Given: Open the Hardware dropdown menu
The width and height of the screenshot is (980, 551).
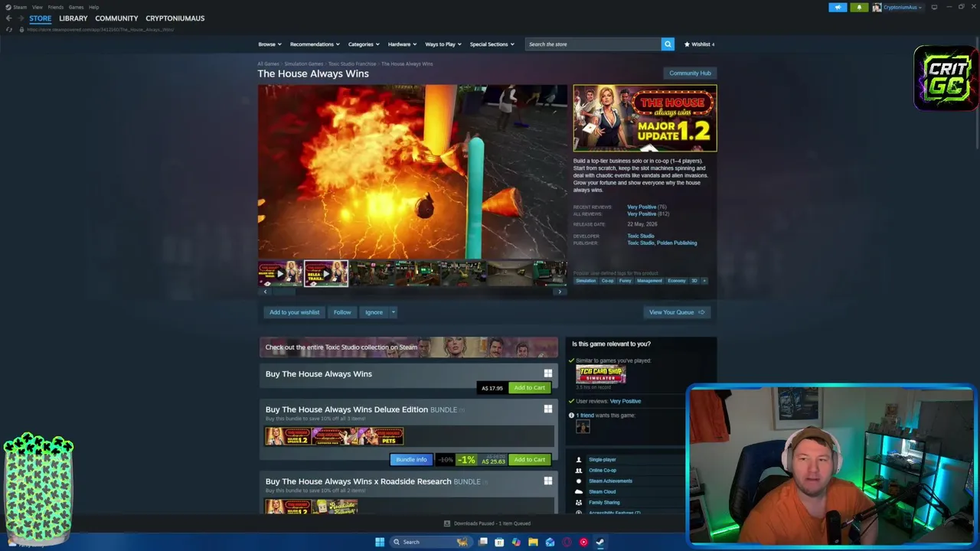Looking at the screenshot, I should coord(402,44).
